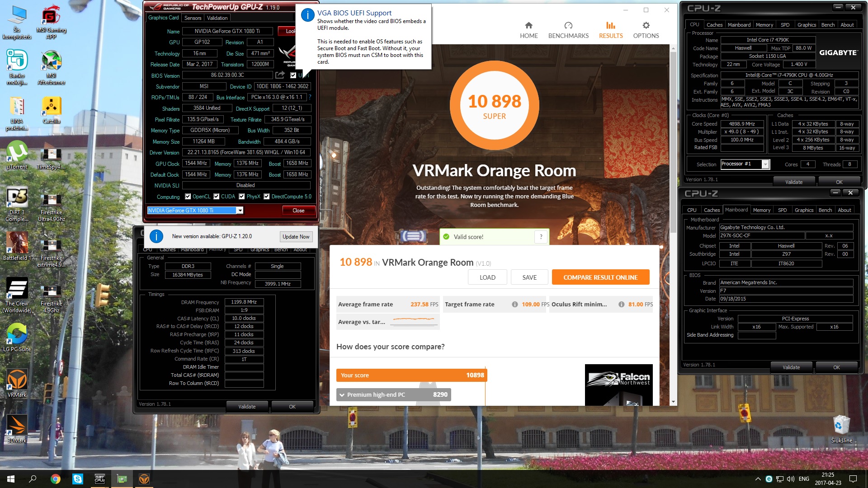Open Chrome from the taskbar
868x488 pixels.
click(x=56, y=479)
